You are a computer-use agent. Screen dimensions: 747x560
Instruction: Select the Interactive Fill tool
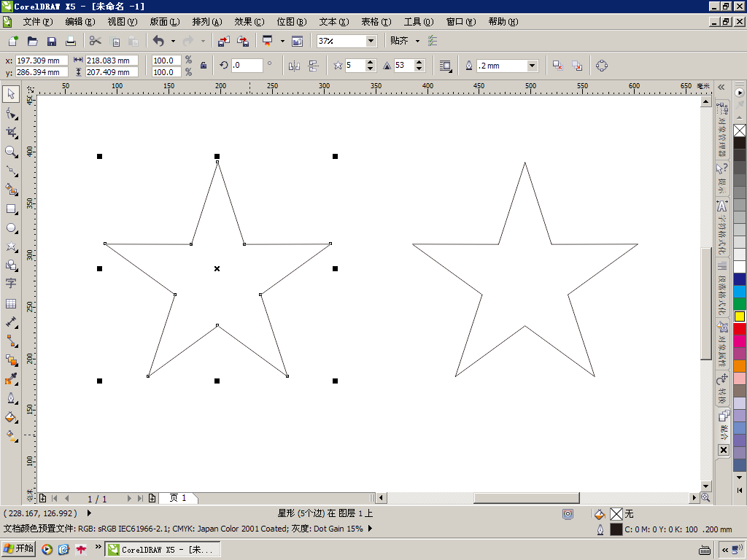pos(11,436)
